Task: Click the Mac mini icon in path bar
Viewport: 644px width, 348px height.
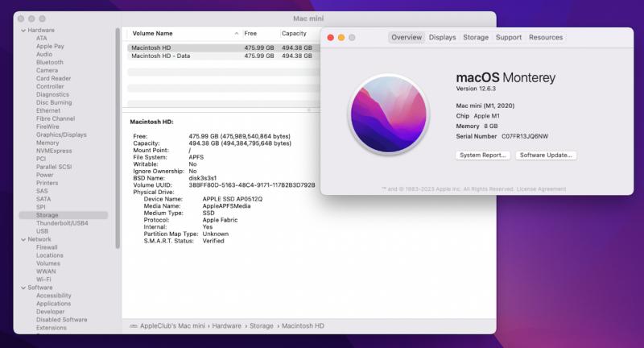Action: [134, 325]
